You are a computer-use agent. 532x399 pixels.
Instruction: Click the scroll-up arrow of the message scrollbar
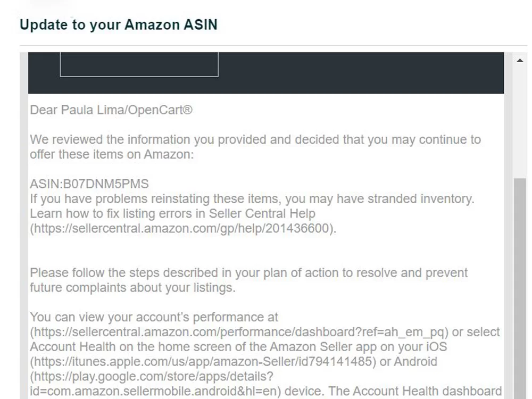[x=519, y=61]
